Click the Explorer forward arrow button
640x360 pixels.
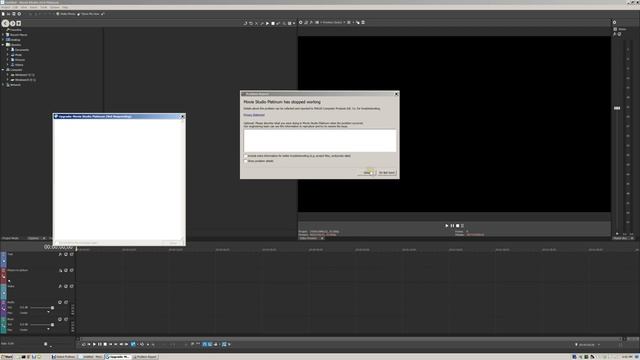tap(13, 23)
